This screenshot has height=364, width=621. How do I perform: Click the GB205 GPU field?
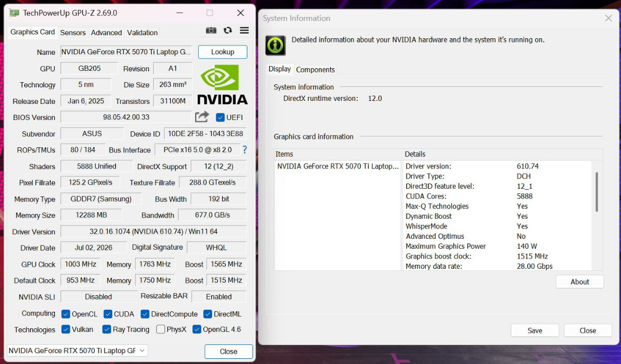89,68
